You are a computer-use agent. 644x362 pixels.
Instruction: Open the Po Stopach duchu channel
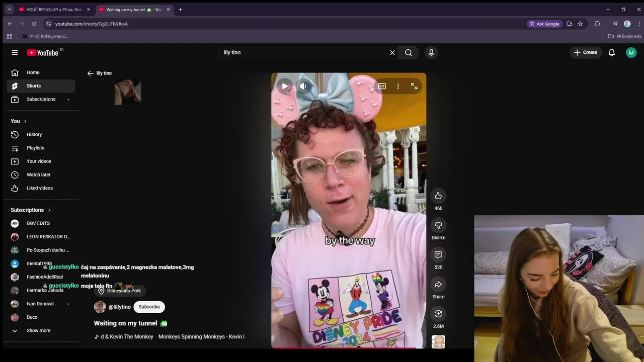tap(41, 250)
